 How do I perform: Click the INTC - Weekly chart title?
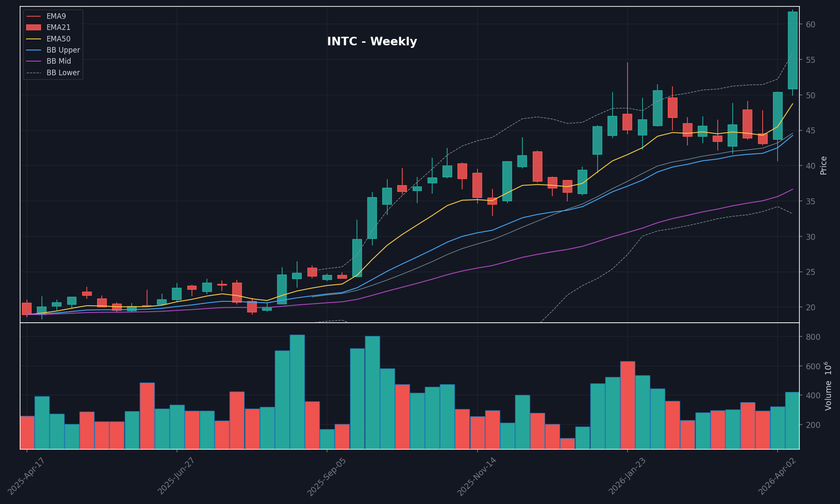click(x=371, y=41)
